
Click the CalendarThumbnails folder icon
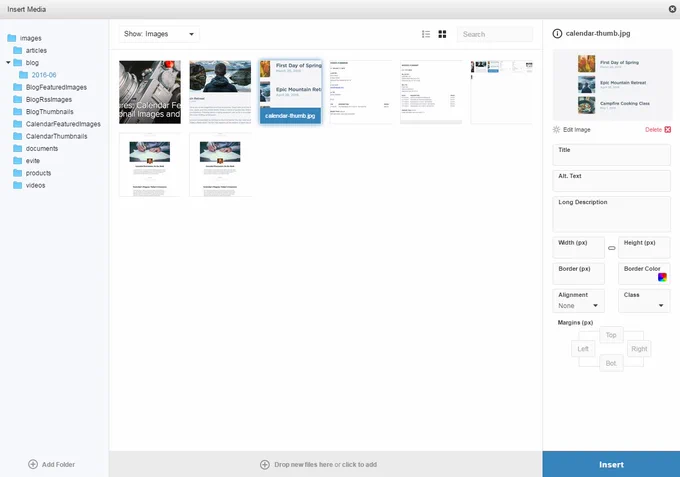pyautogui.click(x=18, y=136)
